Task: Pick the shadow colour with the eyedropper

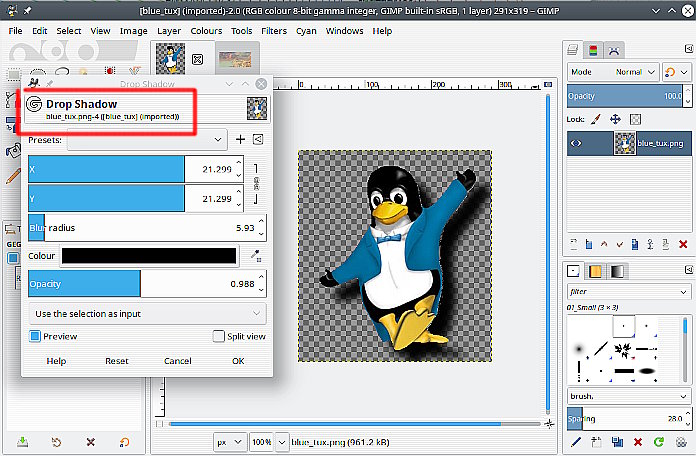Action: pyautogui.click(x=256, y=256)
